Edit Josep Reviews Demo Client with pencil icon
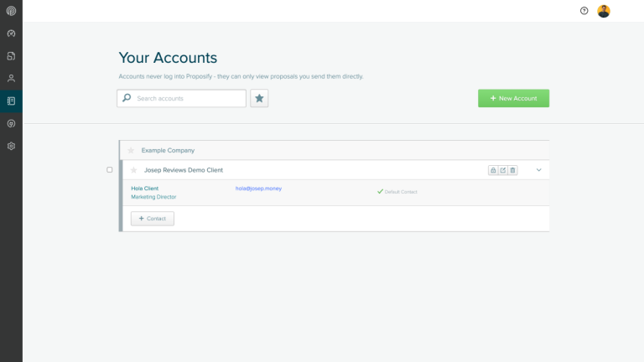The image size is (644, 362). (x=503, y=170)
